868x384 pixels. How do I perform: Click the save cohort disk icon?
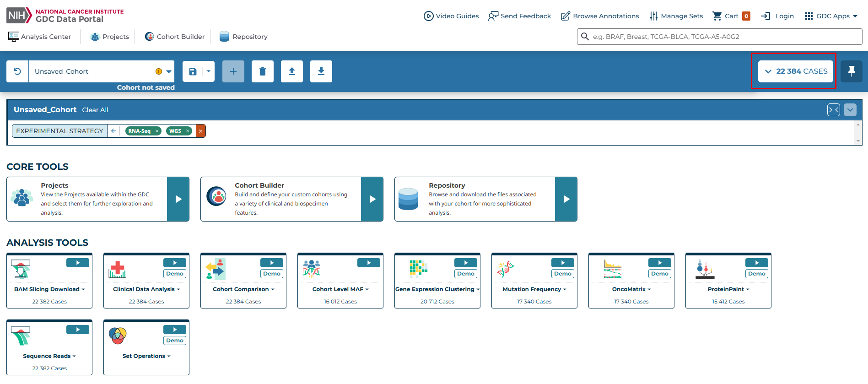coord(193,71)
